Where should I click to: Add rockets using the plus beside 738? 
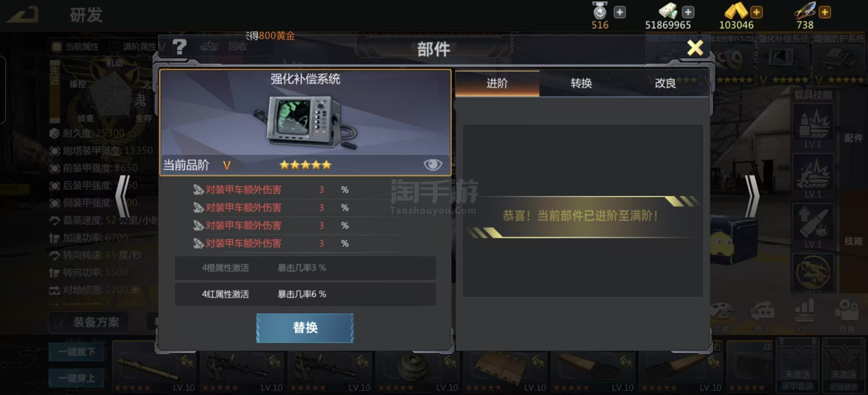pos(825,12)
